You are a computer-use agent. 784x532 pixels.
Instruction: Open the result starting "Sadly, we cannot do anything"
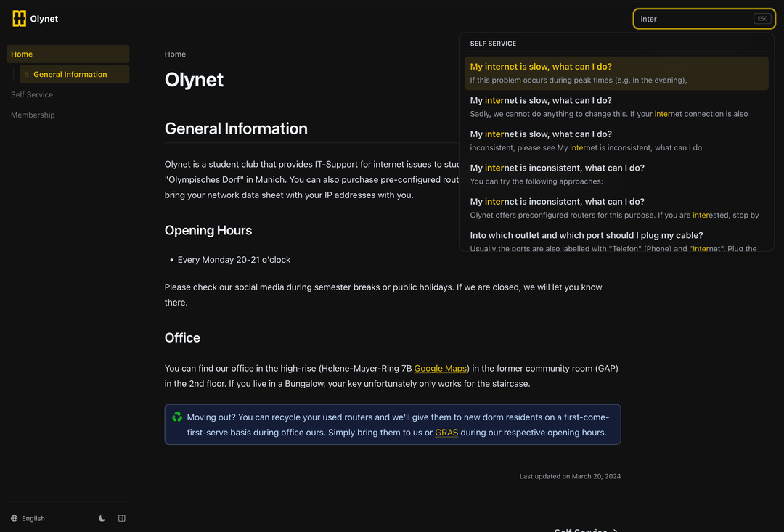point(616,107)
